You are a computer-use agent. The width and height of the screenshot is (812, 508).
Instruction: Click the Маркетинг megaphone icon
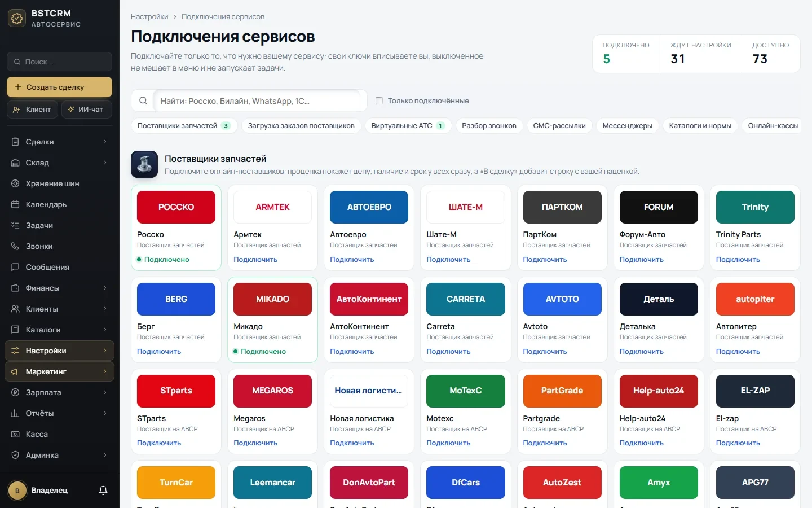coord(15,371)
